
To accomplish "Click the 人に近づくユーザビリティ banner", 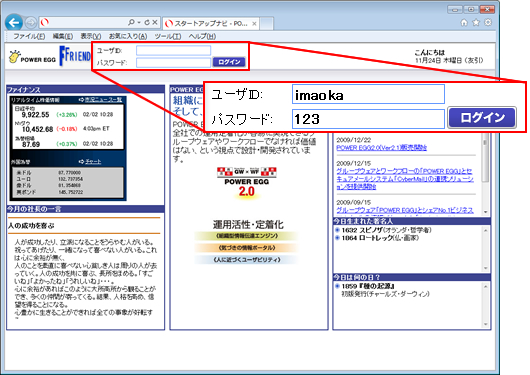I will pyautogui.click(x=247, y=260).
